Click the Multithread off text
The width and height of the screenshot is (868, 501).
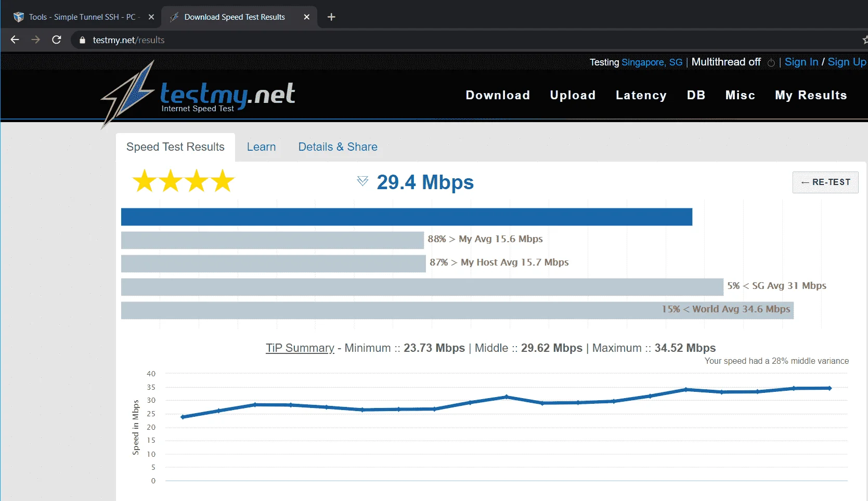(726, 62)
